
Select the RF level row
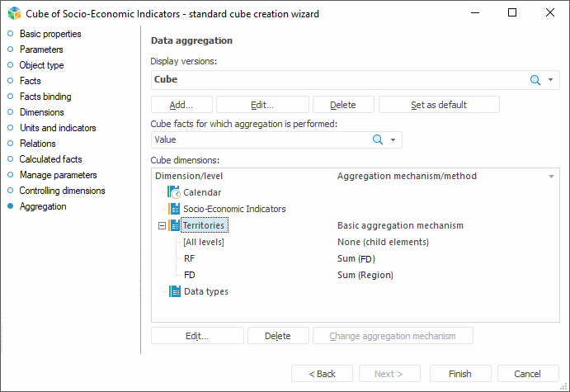pyautogui.click(x=190, y=258)
